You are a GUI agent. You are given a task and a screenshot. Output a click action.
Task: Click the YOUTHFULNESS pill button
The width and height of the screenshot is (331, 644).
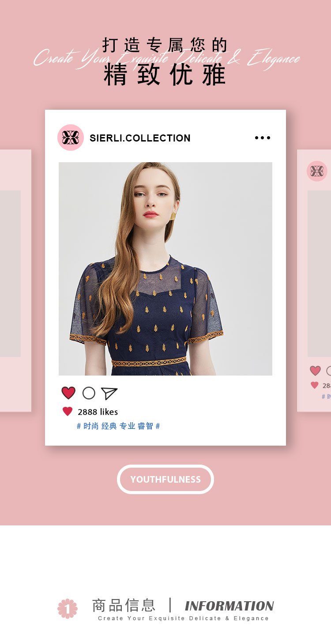(x=165, y=479)
